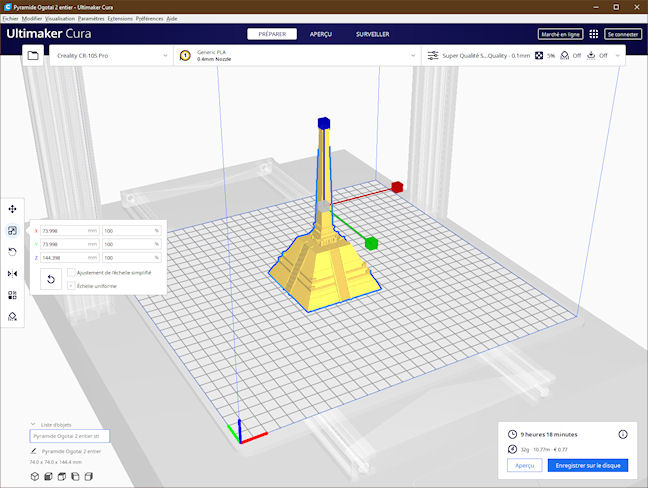The image size is (648, 488).
Task: Open the Generic PLA material dropdown
Action: tap(295, 56)
